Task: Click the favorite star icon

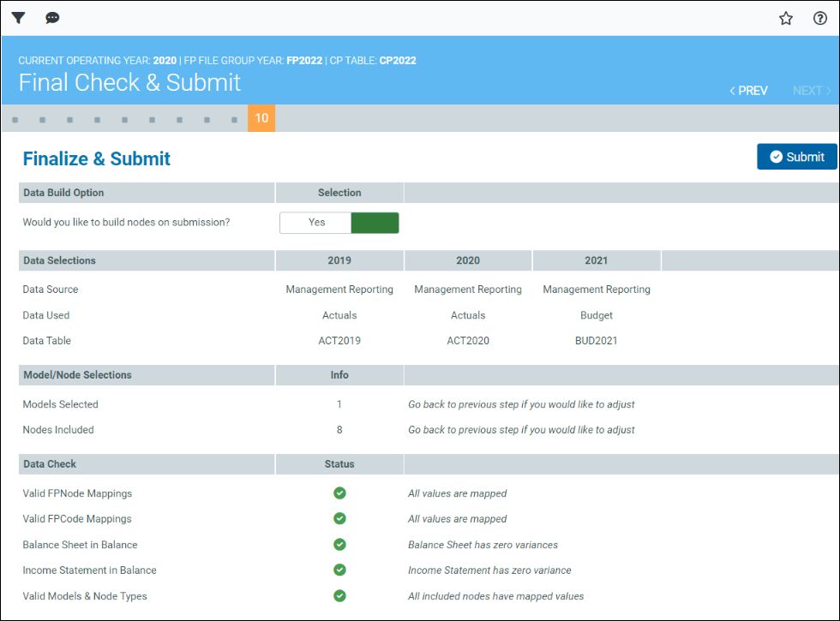Action: coord(786,18)
